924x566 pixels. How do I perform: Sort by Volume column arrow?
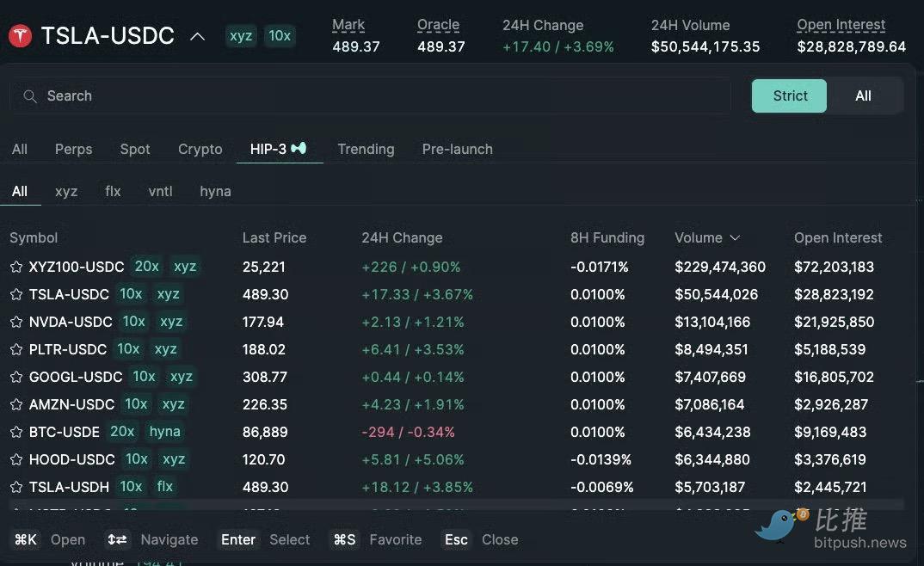tap(735, 238)
